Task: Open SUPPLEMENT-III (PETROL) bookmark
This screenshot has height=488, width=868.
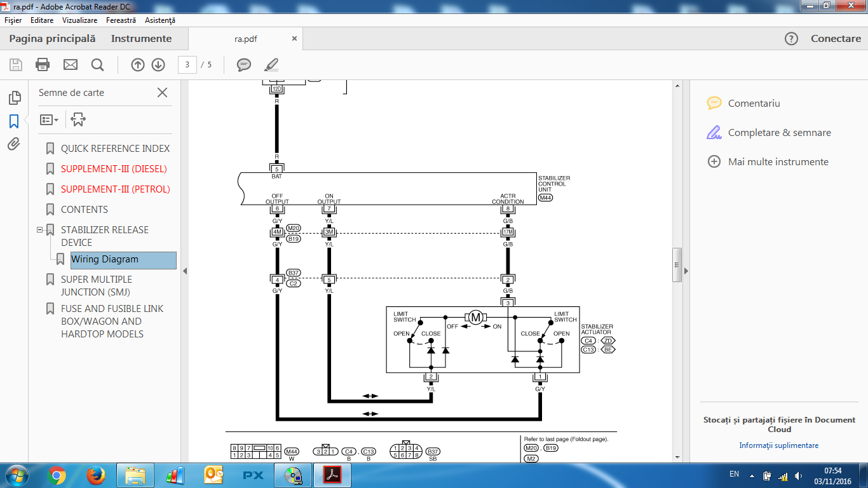Action: (115, 189)
